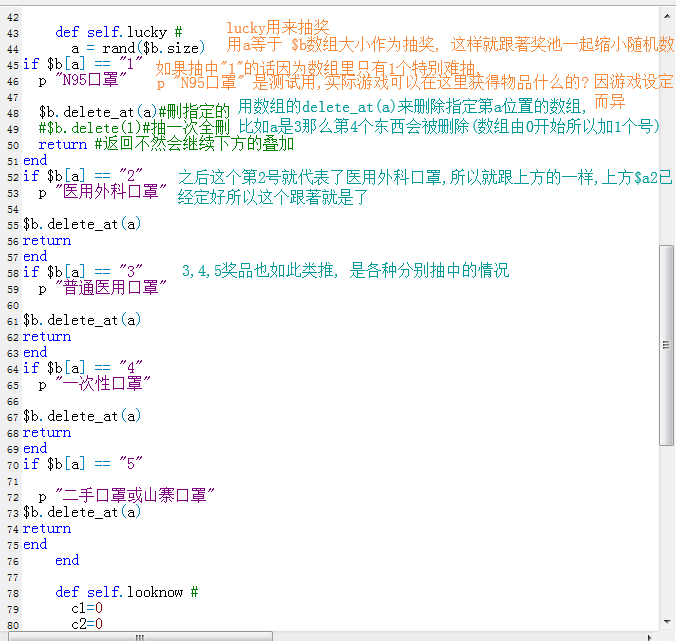This screenshot has width=676, height=641.
Task: Click the condition $b[a] == "5" line
Action: point(82,464)
